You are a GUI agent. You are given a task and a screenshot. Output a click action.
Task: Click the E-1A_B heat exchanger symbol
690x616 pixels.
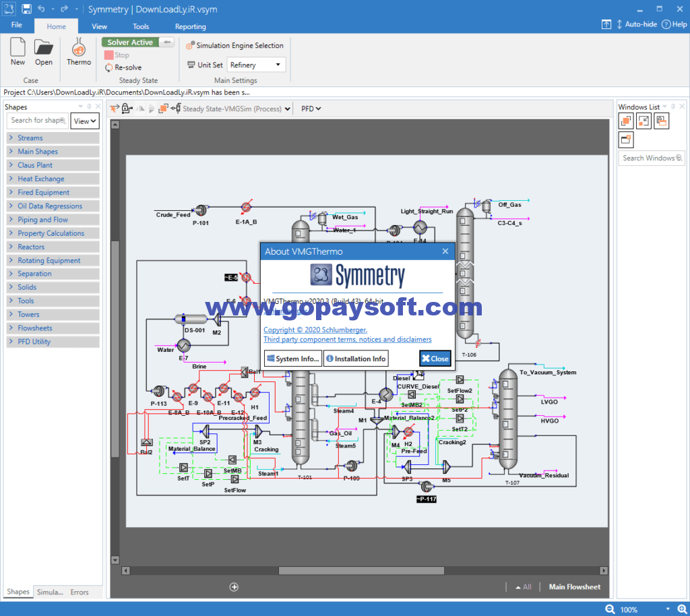point(247,207)
